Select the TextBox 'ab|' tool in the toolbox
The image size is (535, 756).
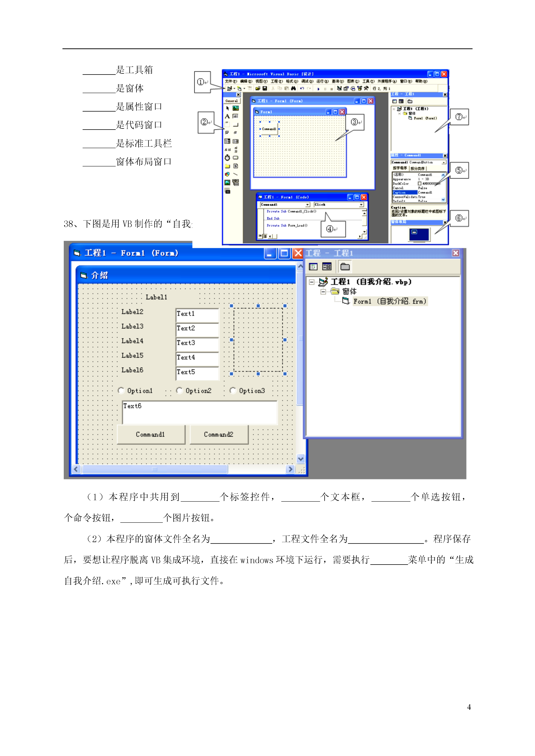click(236, 116)
